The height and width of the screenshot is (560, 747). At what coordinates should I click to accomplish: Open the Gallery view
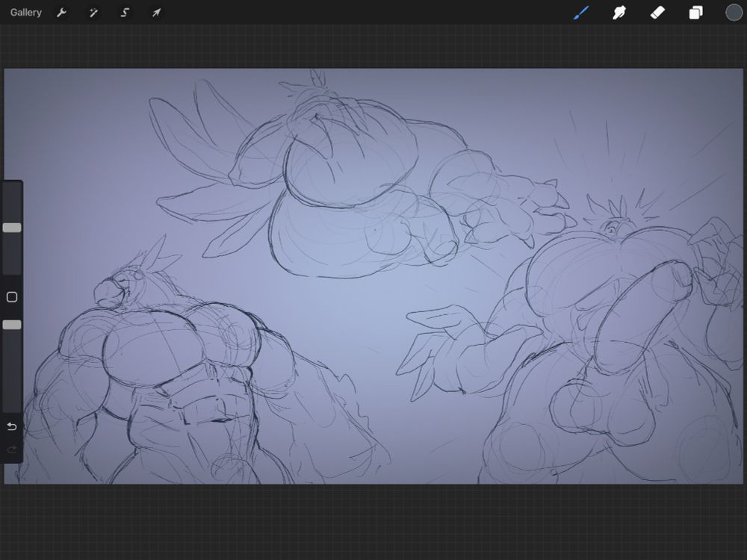pyautogui.click(x=25, y=13)
